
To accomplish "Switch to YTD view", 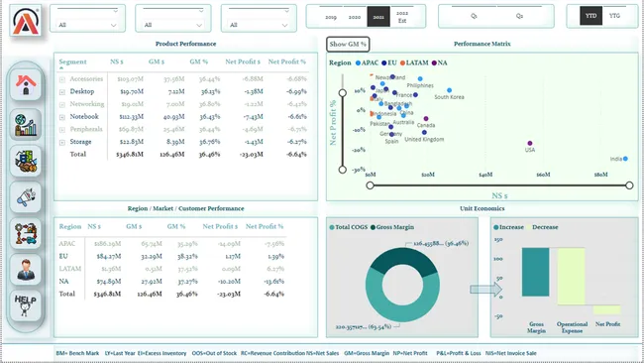I will click(591, 16).
